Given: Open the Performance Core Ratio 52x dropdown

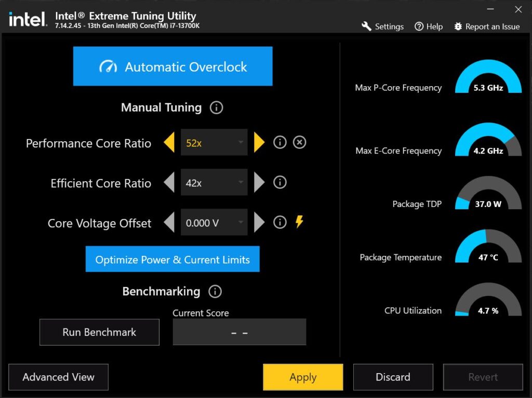Looking at the screenshot, I should [x=214, y=142].
